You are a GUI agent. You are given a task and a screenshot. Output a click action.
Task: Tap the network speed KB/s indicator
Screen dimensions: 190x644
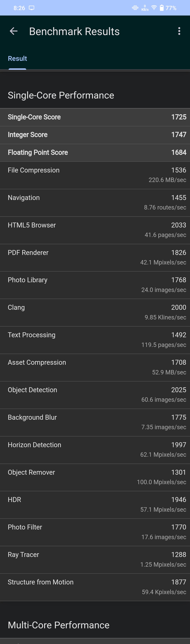[145, 8]
